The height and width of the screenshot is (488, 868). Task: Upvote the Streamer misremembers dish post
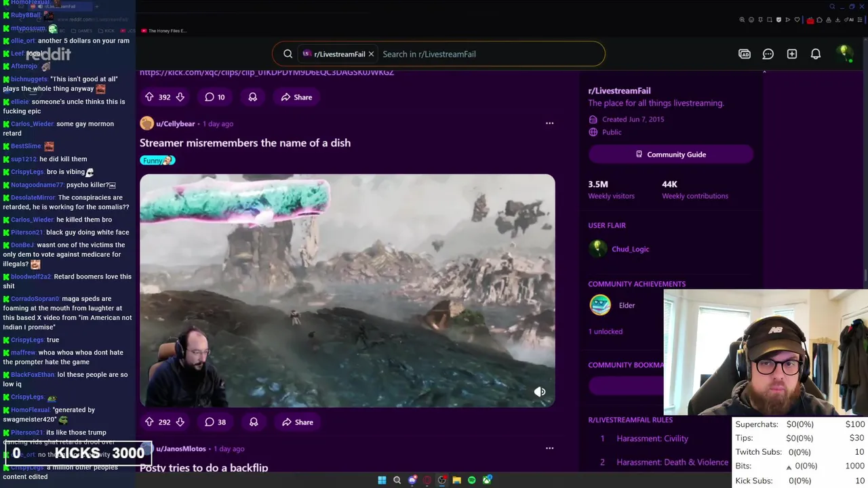coord(149,422)
